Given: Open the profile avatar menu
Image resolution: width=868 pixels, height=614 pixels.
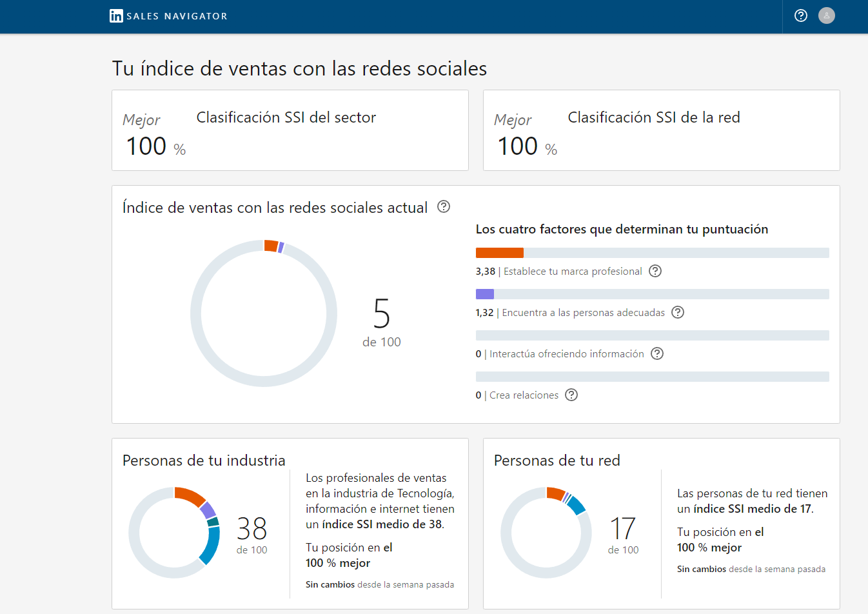Looking at the screenshot, I should [x=827, y=15].
